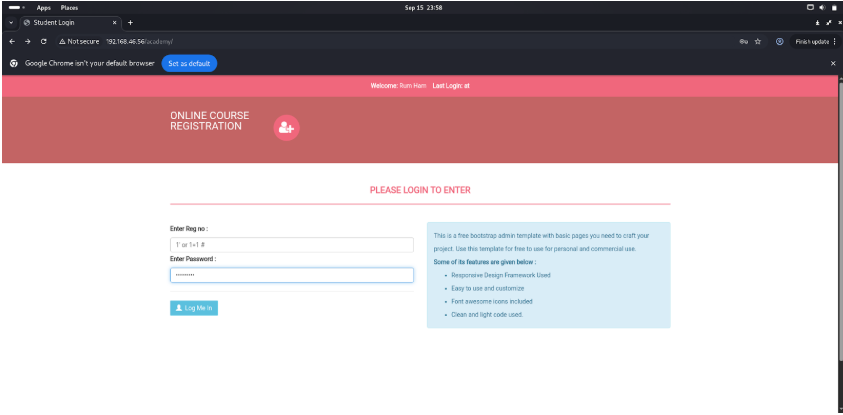Open saved password key icon
Viewport: 843px width, 415px height.
(x=744, y=41)
